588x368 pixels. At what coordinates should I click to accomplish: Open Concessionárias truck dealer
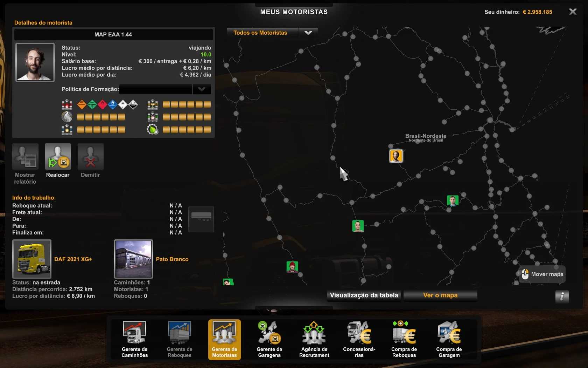[x=359, y=339]
